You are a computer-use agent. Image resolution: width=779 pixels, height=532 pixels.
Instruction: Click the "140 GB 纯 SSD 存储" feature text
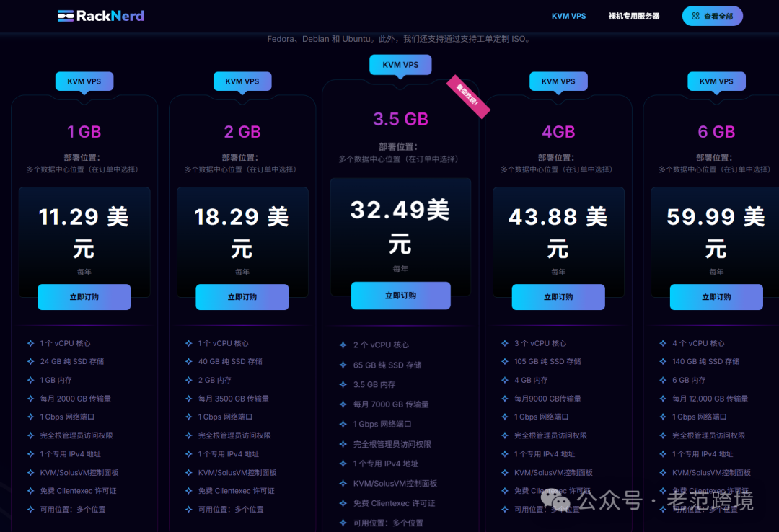tap(706, 362)
